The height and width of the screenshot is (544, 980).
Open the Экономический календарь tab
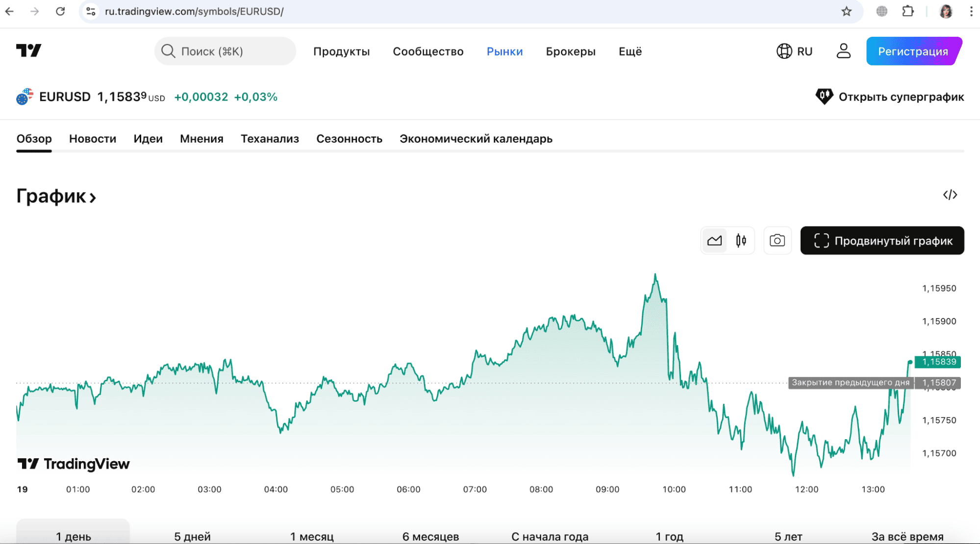[476, 139]
